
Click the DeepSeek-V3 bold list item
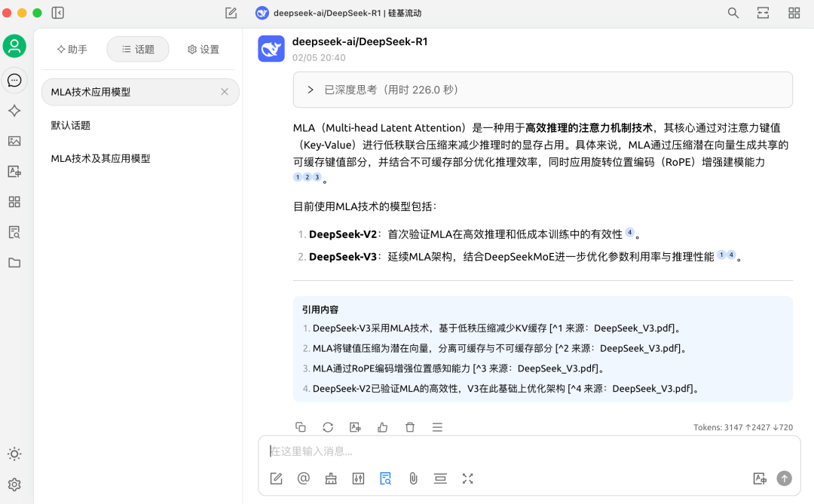tap(343, 256)
